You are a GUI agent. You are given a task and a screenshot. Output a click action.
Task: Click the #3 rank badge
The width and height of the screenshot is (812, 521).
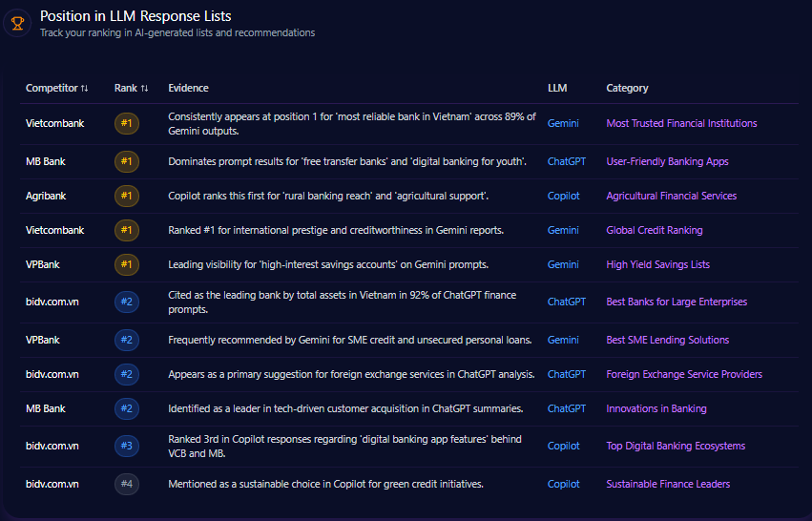126,446
